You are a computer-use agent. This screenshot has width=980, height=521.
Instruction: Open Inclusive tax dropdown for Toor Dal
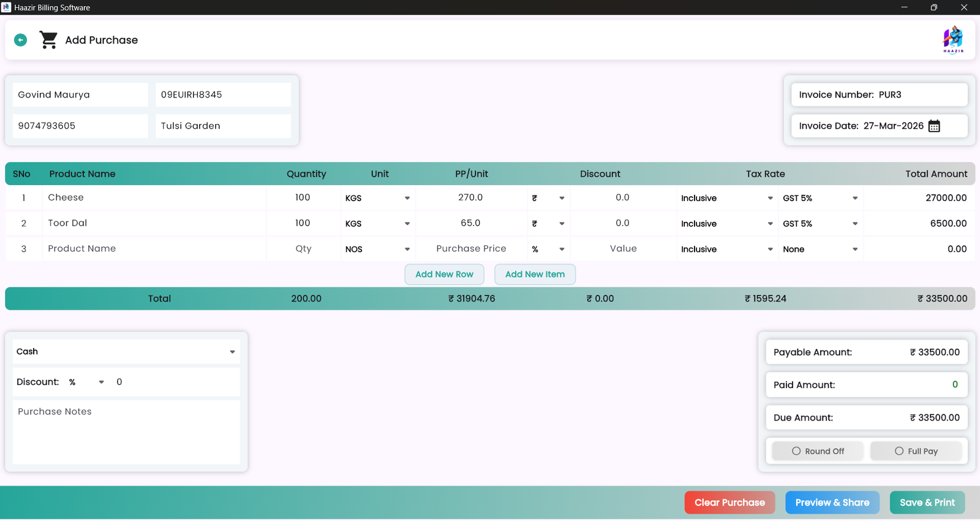tap(727, 224)
